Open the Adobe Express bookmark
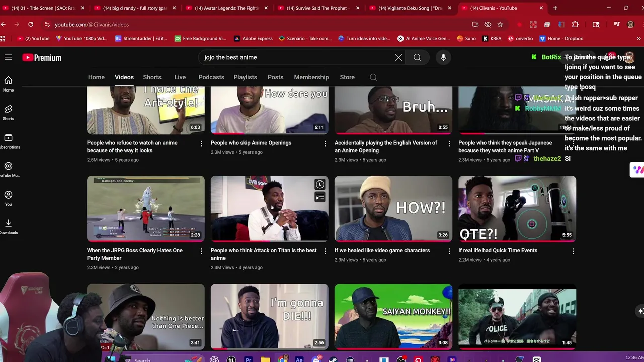 (x=253, y=38)
